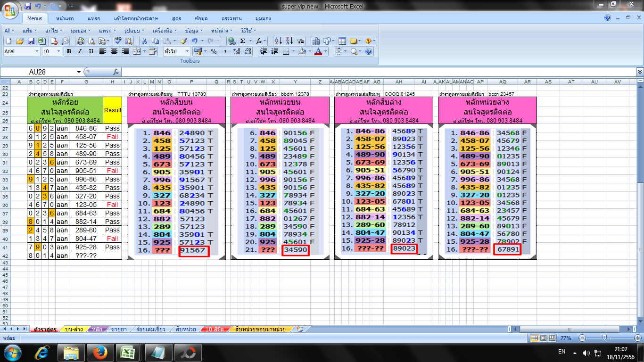Align text to the right
This screenshot has height=362, width=644.
click(125, 51)
